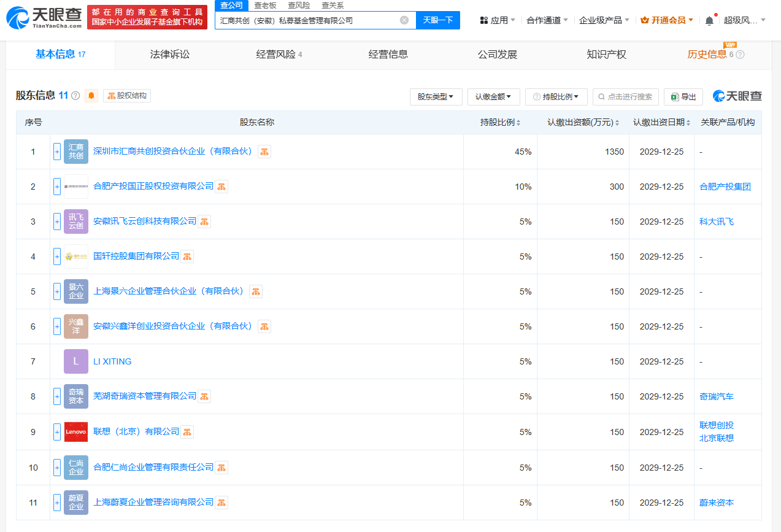This screenshot has width=781, height=532.
Task: Open the 科大讯飞 related link
Action: pos(717,222)
